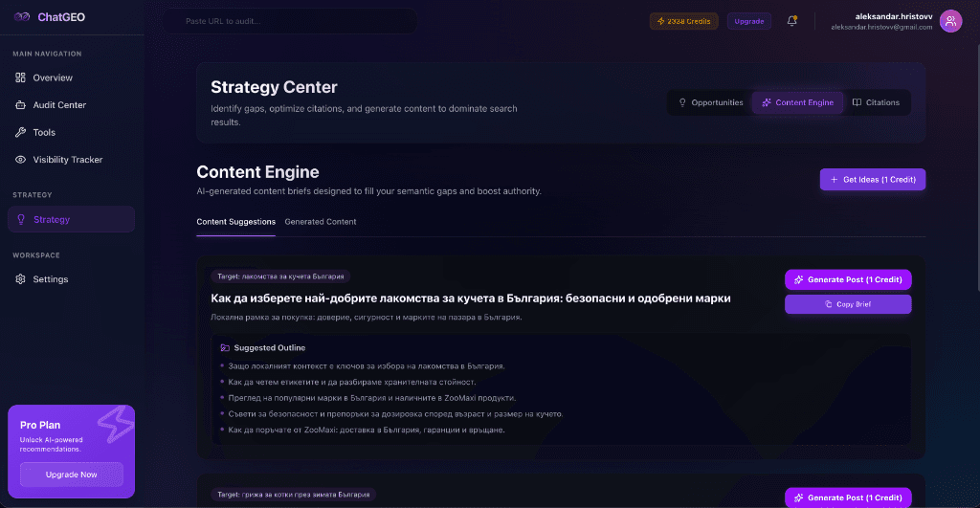Click the Strategy lightbulb icon
Screen dimensions: 980x508
[x=21, y=219]
